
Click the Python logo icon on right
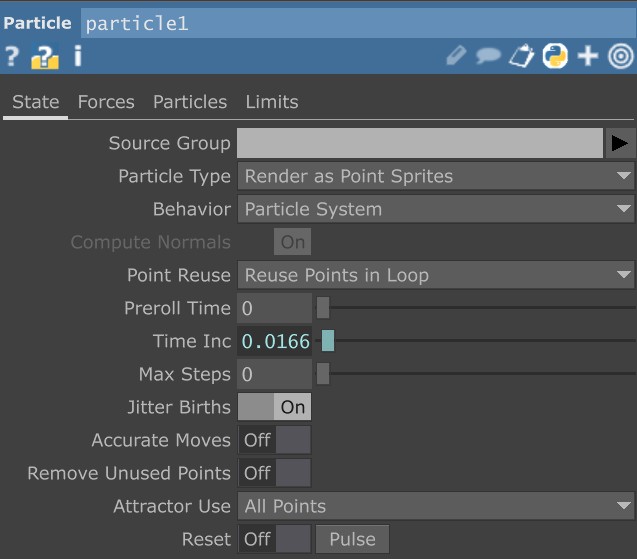[x=554, y=56]
